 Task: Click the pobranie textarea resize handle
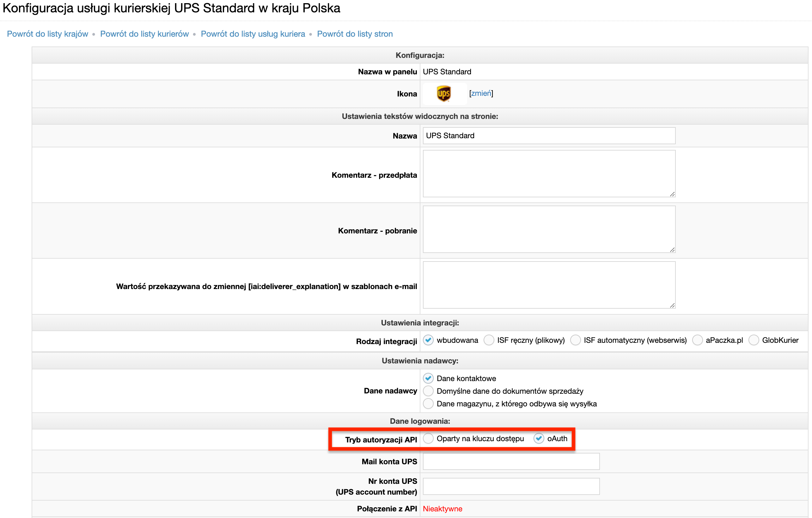672,250
